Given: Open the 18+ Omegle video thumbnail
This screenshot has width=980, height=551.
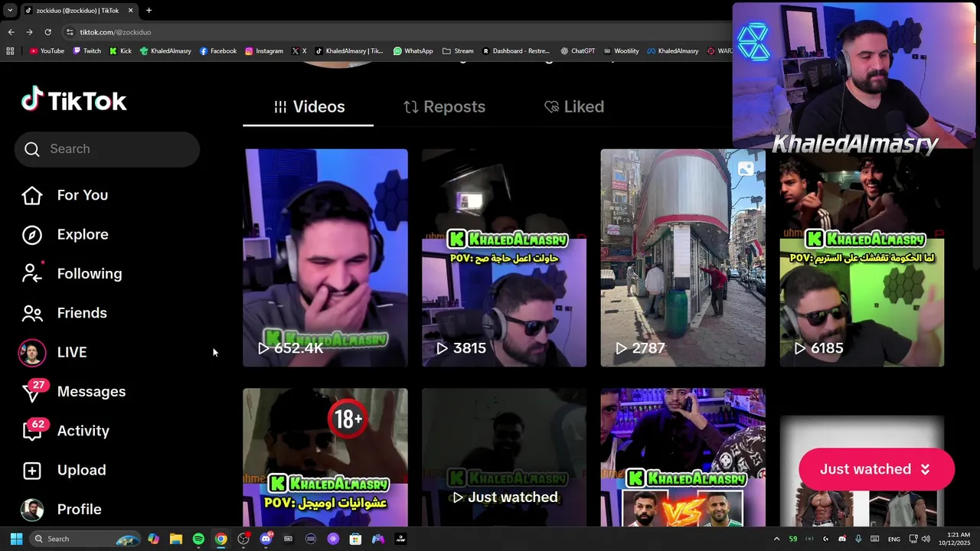Looking at the screenshot, I should tap(325, 458).
